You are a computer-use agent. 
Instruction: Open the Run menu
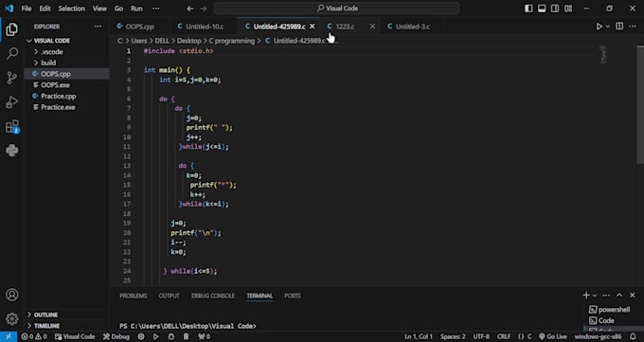(136, 9)
